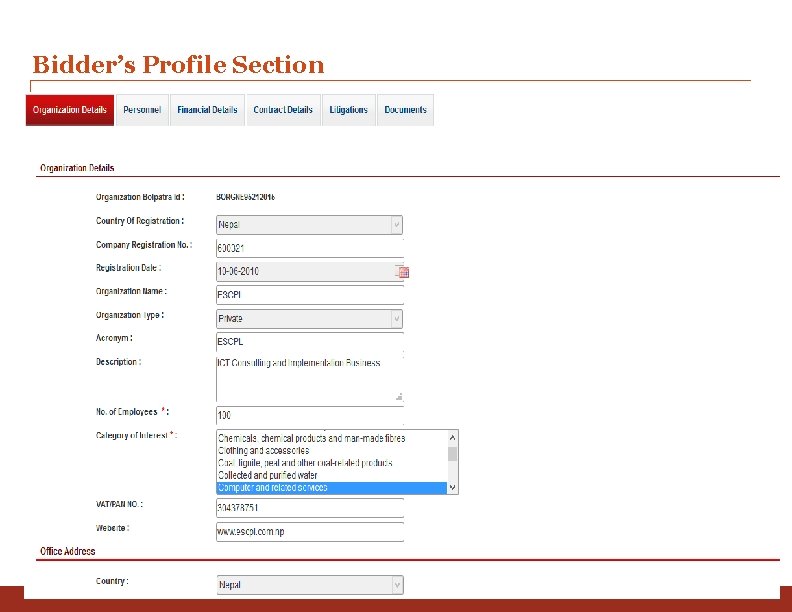
Task: Open the Financial Details tab
Action: click(207, 110)
